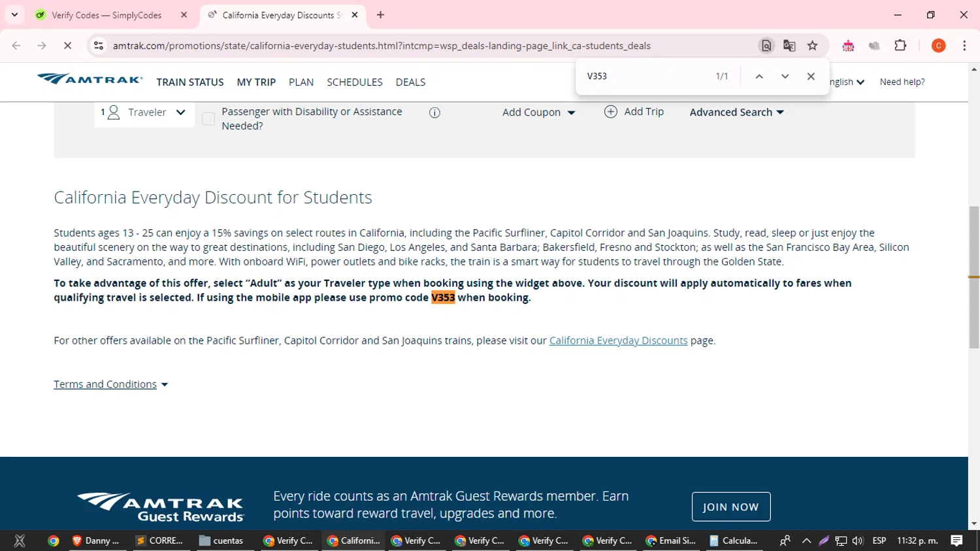Open the cuentas folder taskbar item
Image resolution: width=980 pixels, height=551 pixels.
222,541
